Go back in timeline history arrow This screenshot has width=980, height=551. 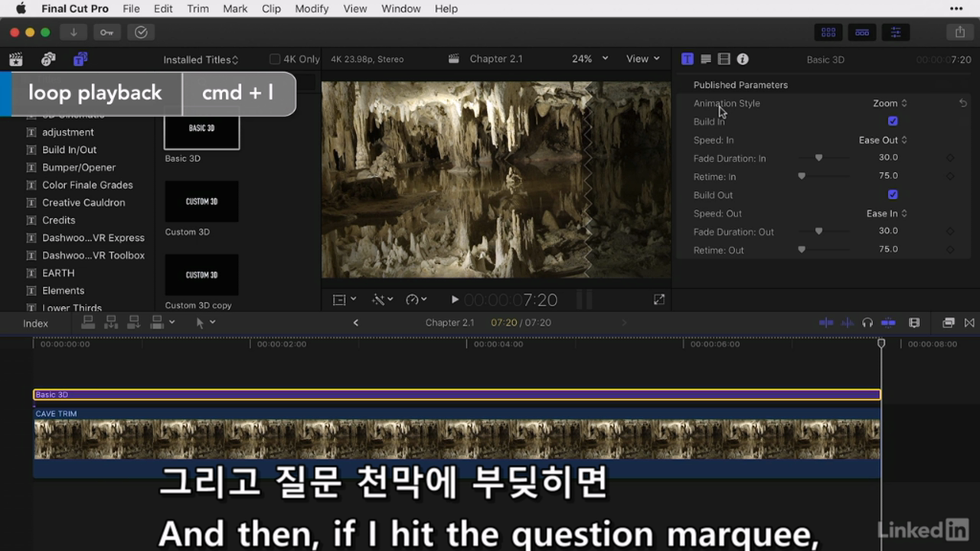coord(356,323)
